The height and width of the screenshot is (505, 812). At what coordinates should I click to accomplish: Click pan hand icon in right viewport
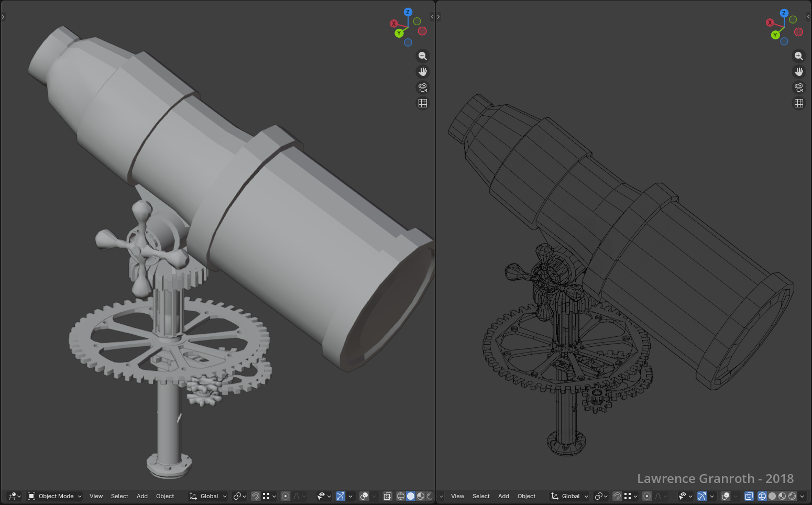pyautogui.click(x=798, y=72)
